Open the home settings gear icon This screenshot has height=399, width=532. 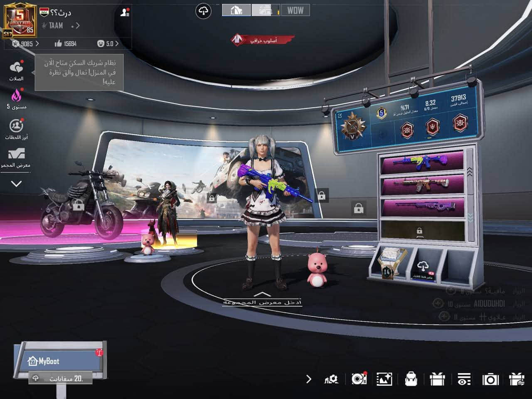[331, 379]
